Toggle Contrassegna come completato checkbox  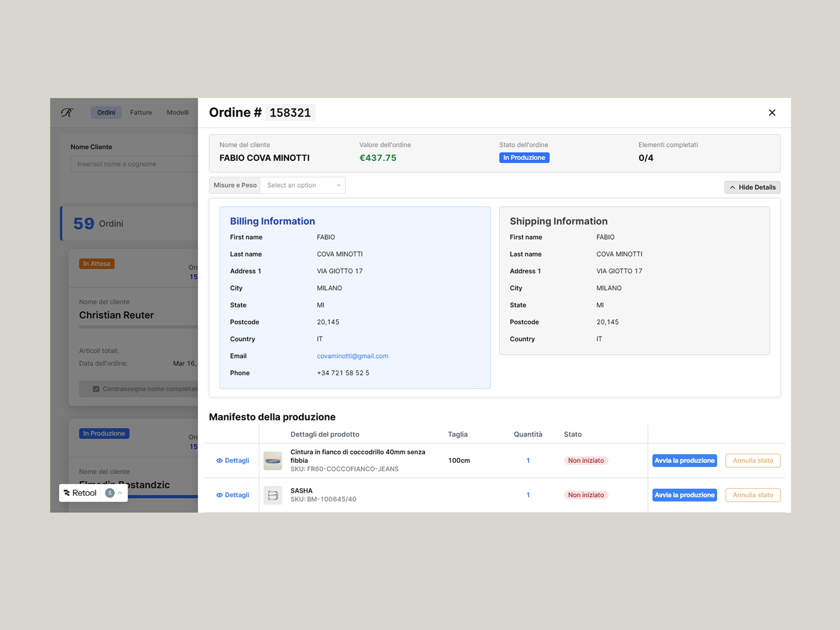[x=96, y=389]
